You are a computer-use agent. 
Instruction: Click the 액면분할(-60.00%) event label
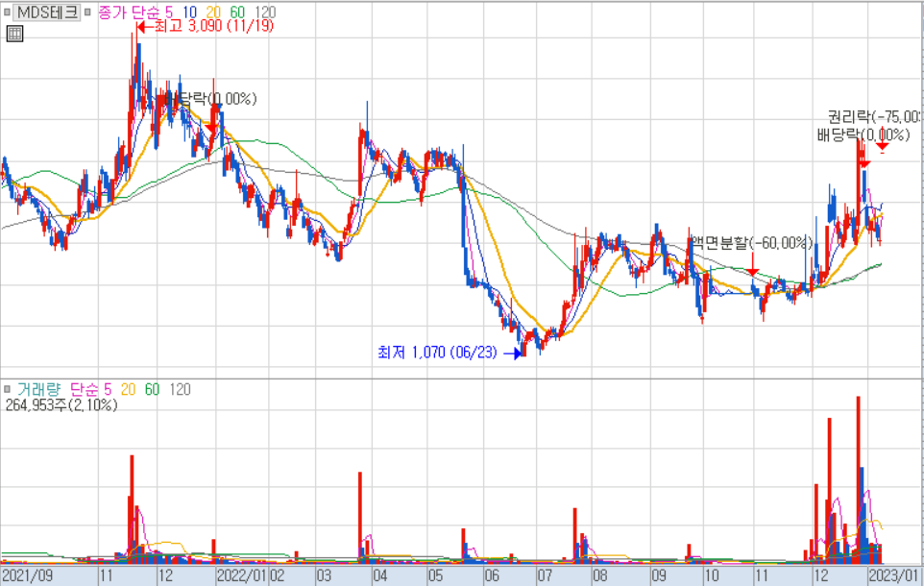[752, 243]
